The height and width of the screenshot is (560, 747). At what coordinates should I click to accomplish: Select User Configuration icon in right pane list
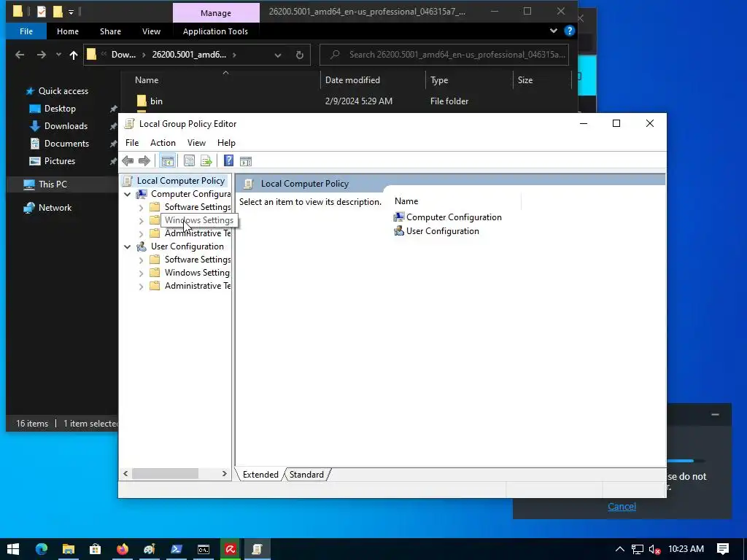(x=399, y=231)
